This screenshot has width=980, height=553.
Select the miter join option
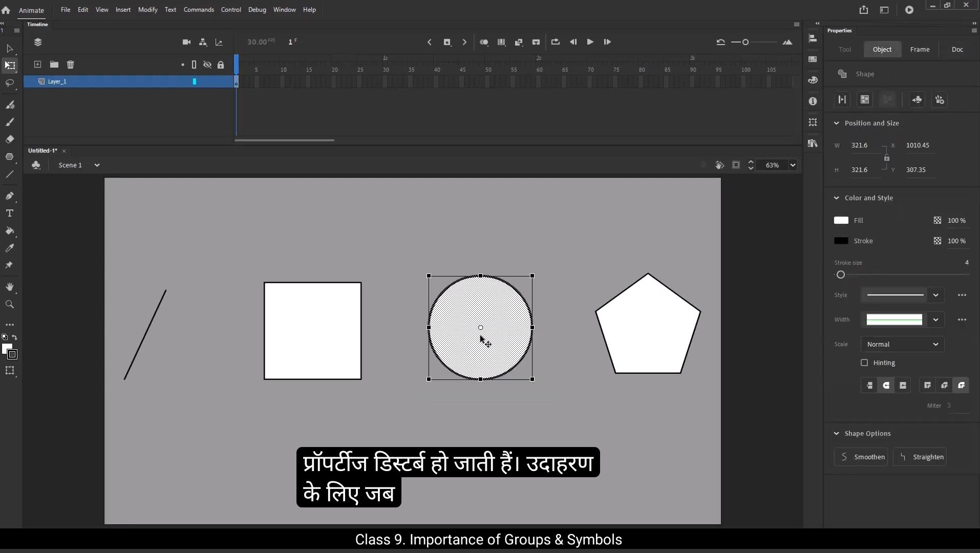[927, 386]
